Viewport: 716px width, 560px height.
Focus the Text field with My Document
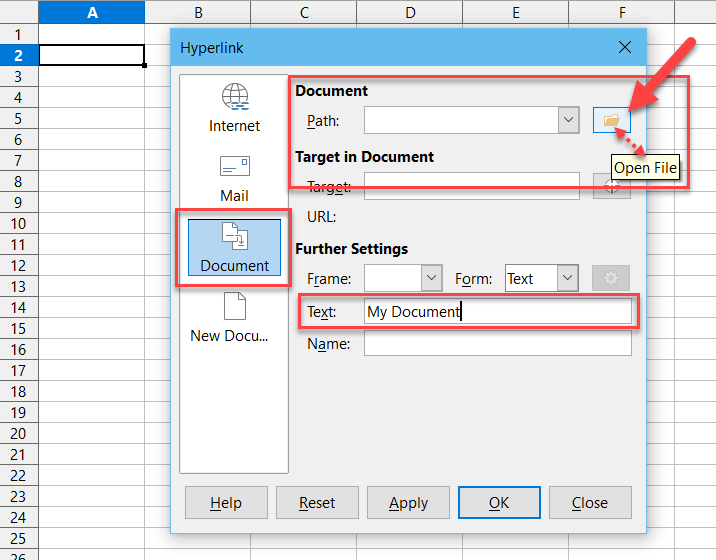coord(498,312)
